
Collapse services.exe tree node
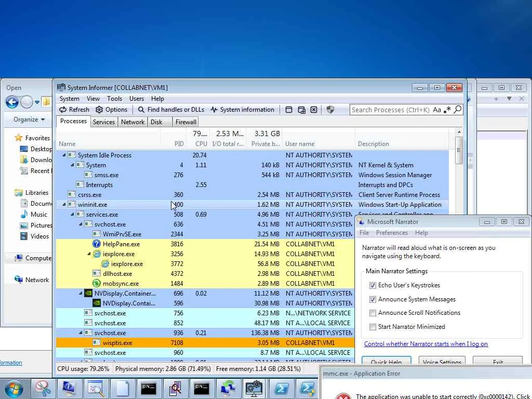[72, 215]
